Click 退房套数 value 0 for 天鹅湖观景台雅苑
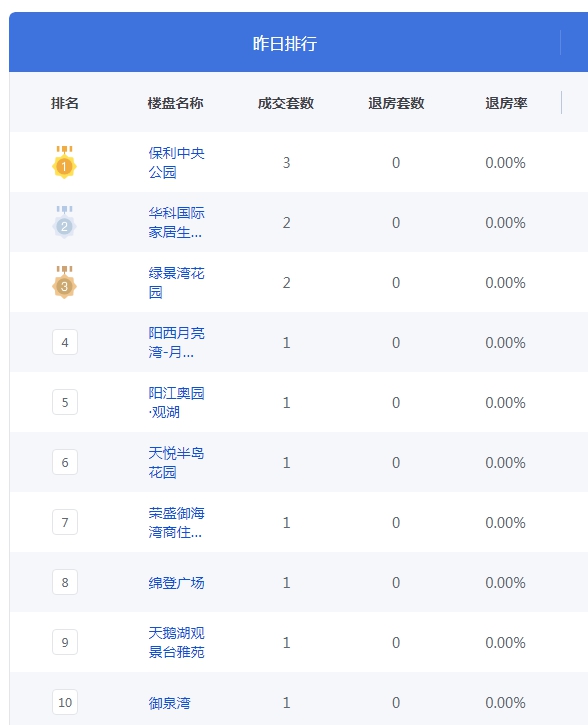 (396, 643)
